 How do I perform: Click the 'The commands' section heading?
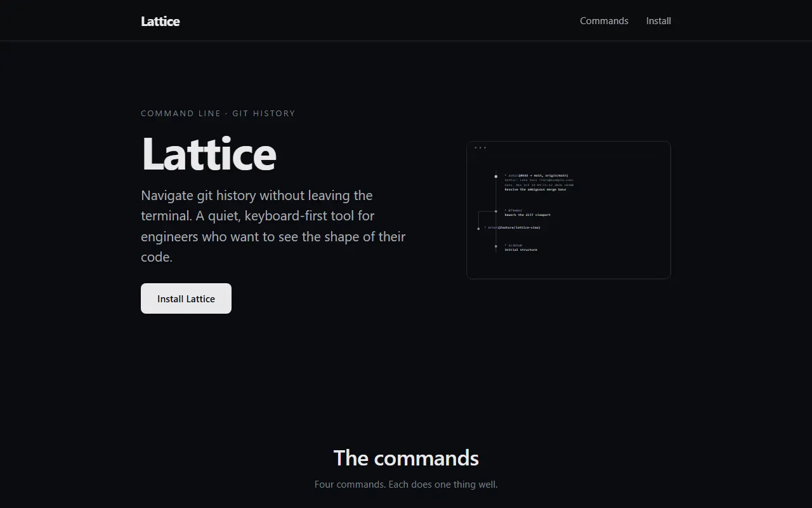coord(406,458)
